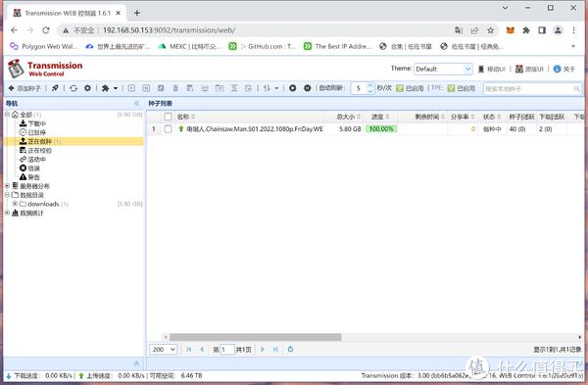Click the start all torrents play icon

tap(292, 88)
